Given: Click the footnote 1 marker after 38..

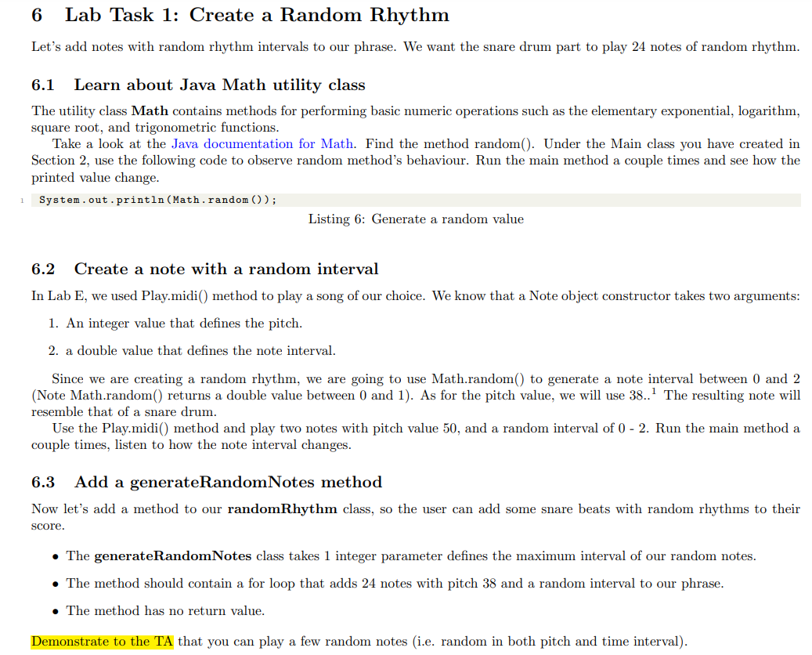Looking at the screenshot, I should [654, 391].
